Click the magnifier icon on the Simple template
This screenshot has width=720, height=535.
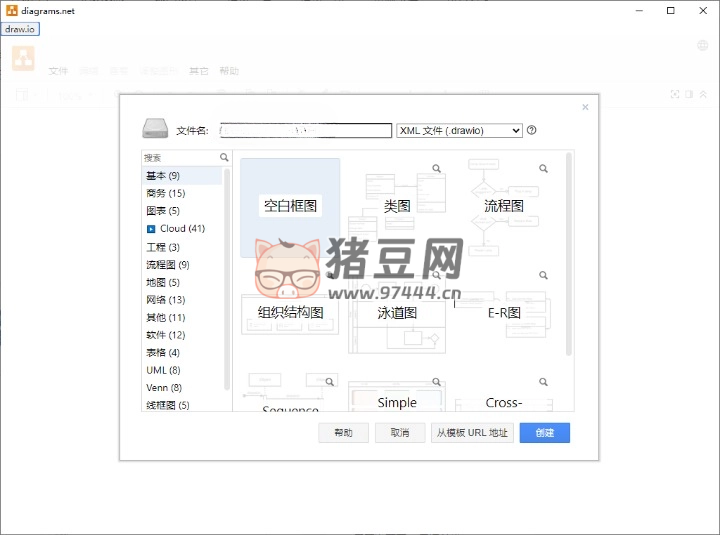437,382
